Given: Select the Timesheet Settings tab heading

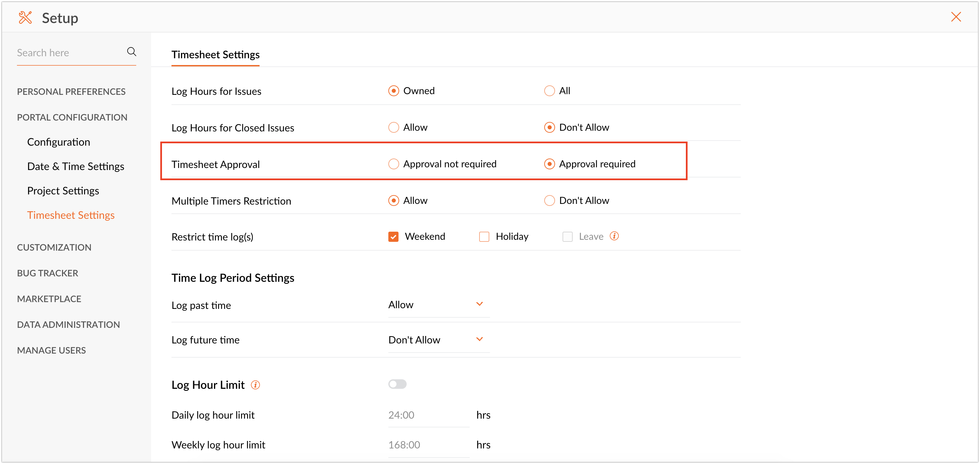Looking at the screenshot, I should [215, 55].
